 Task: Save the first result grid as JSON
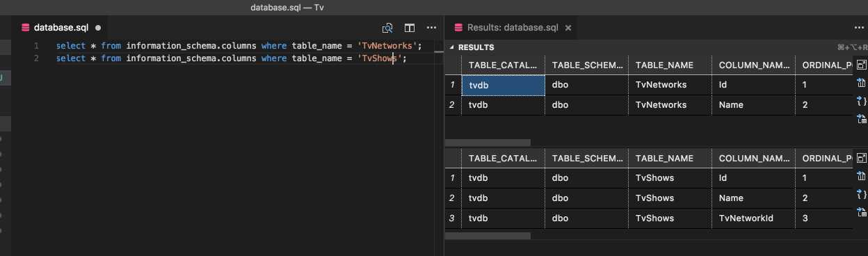[862, 101]
